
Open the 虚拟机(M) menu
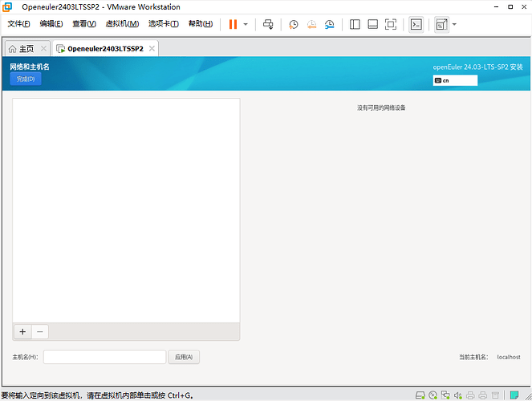pos(122,24)
